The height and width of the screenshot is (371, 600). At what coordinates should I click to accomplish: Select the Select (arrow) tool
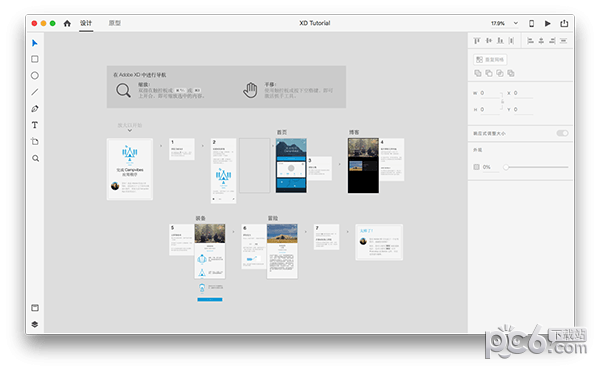click(35, 43)
